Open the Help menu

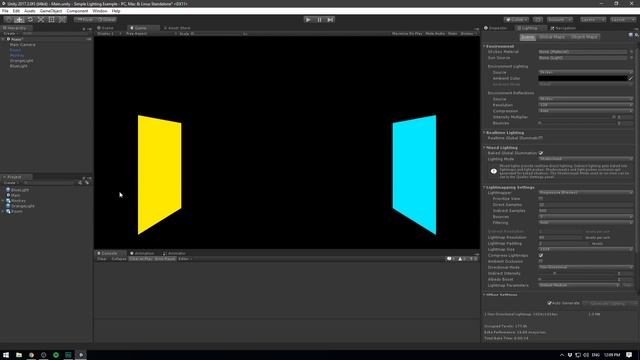(x=116, y=11)
